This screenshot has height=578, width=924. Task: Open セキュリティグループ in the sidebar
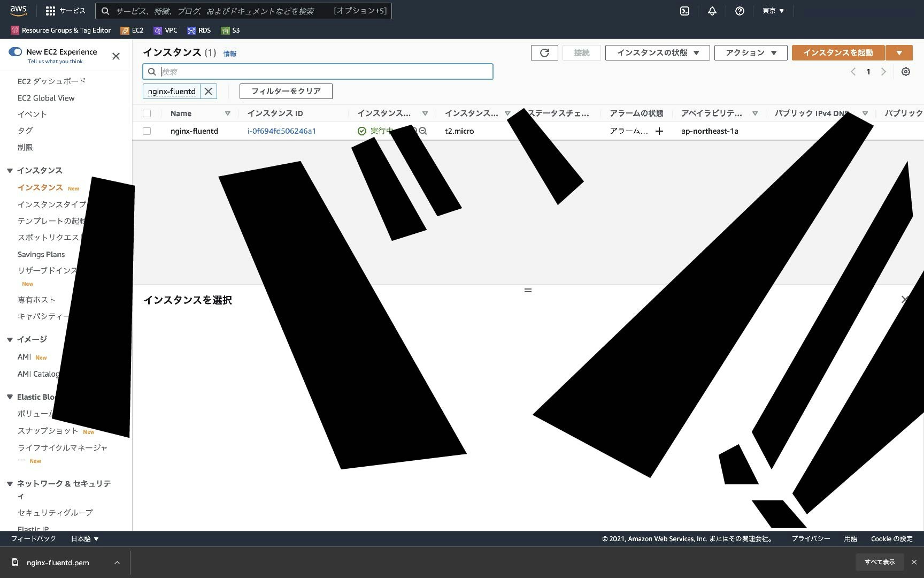(x=55, y=513)
